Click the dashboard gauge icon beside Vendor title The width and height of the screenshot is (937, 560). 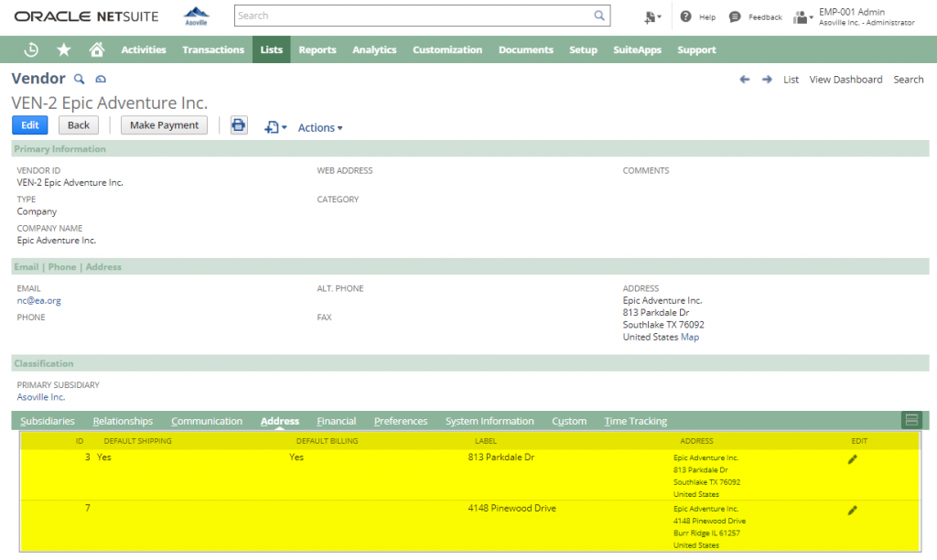[101, 79]
